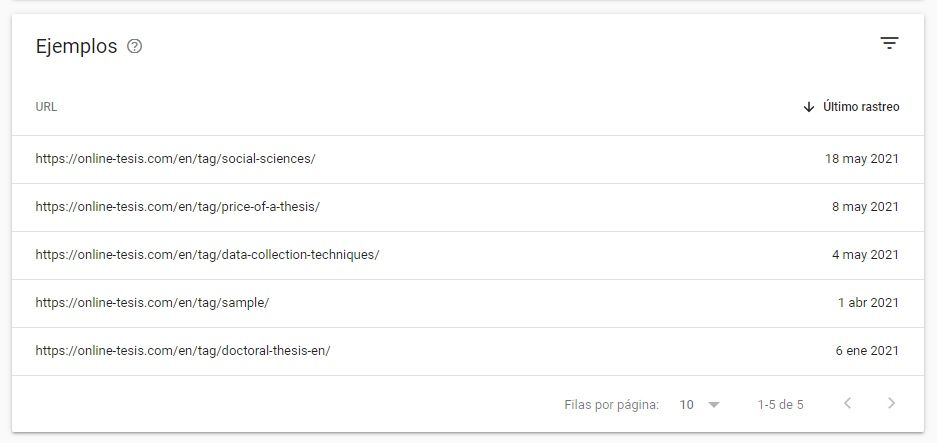Image resolution: width=937 pixels, height=443 pixels.
Task: Click the 1 abr 2021 crawl date
Action: (868, 303)
